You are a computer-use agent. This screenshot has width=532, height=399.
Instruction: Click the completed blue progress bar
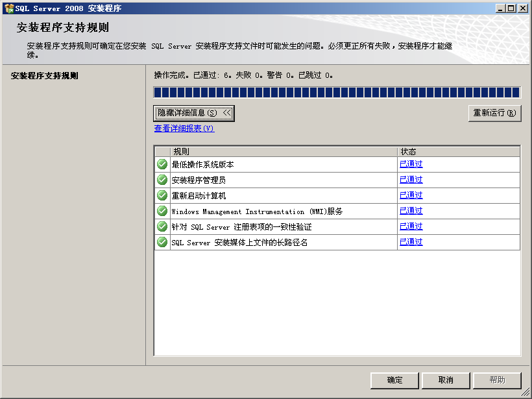click(337, 92)
